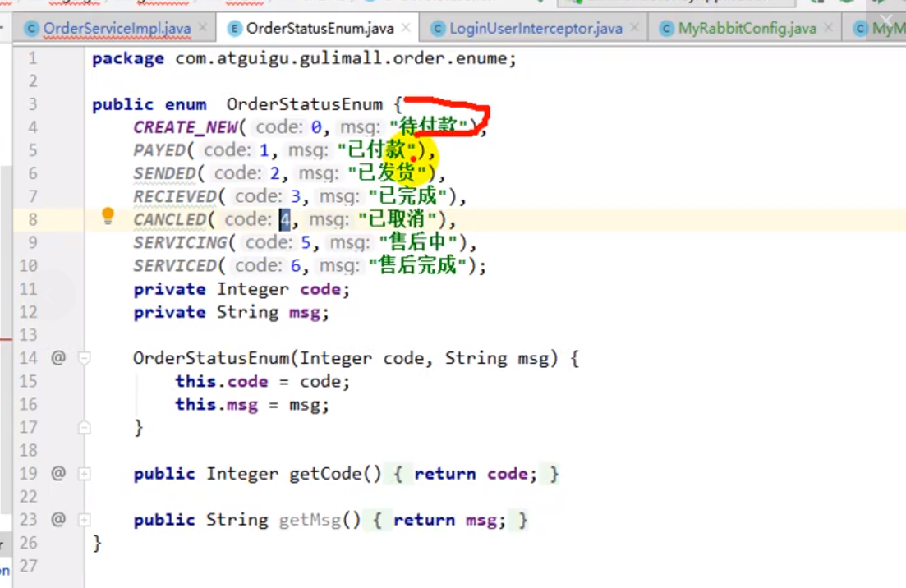The width and height of the screenshot is (906, 588).
Task: Click the MyRabbitConfig.java tab's class icon
Action: point(666,29)
